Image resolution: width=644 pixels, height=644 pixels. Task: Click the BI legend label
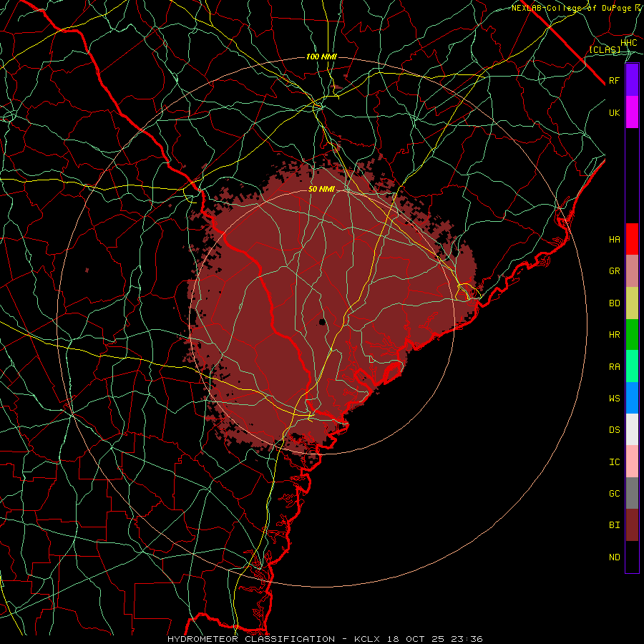tap(615, 525)
